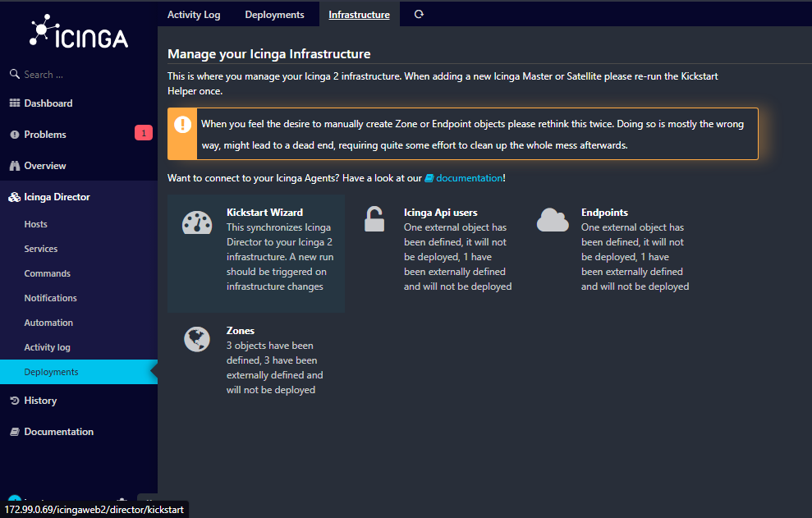
Task: Switch to the Activity Log tab
Action: [194, 15]
